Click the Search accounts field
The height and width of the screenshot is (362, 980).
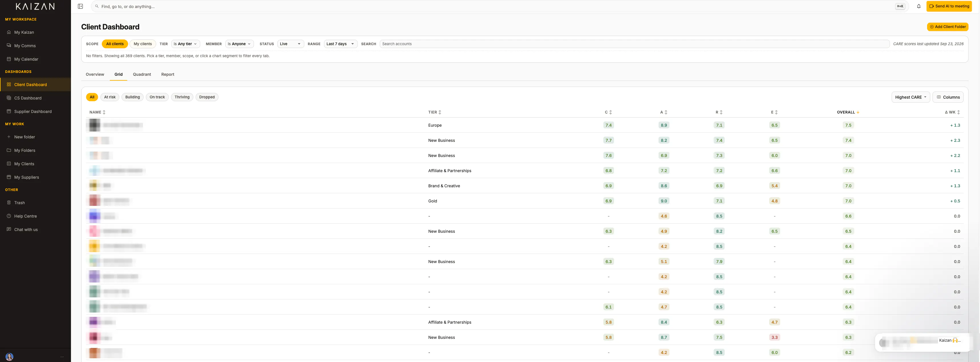(x=635, y=44)
